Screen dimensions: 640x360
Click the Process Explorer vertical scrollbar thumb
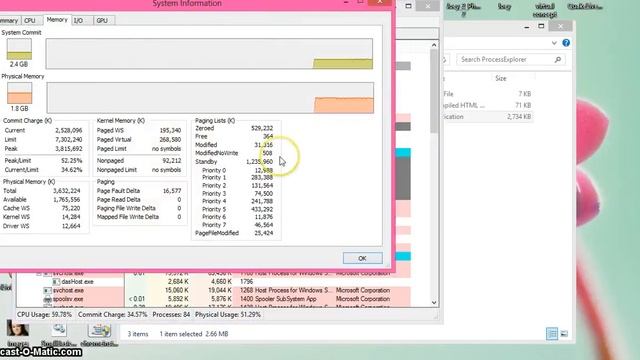click(434, 91)
